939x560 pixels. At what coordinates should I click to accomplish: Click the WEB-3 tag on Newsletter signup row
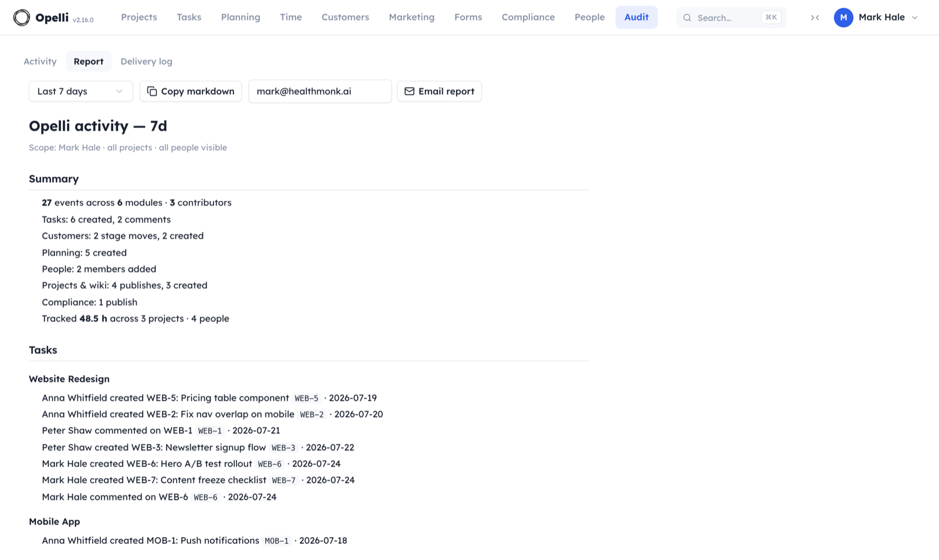click(283, 448)
